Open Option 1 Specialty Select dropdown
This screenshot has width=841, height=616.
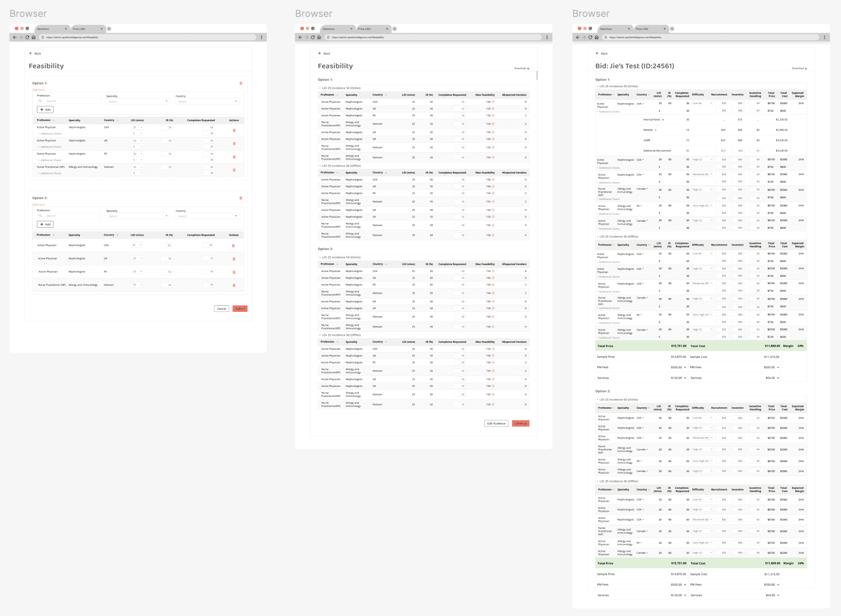tap(138, 102)
